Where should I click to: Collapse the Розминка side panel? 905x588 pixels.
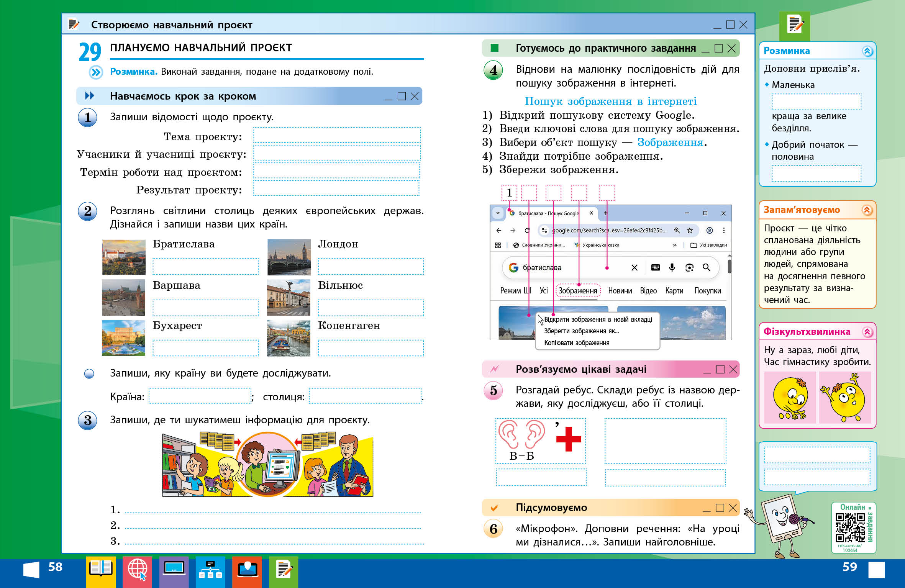867,51
